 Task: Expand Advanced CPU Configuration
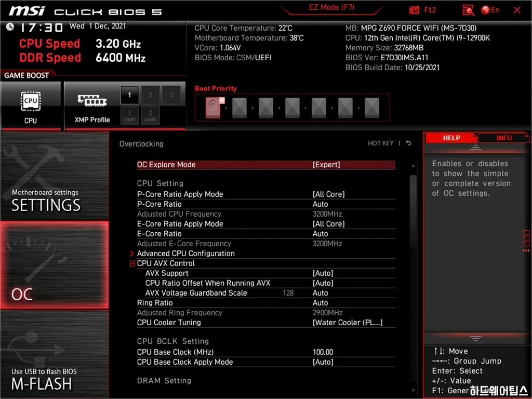[185, 254]
